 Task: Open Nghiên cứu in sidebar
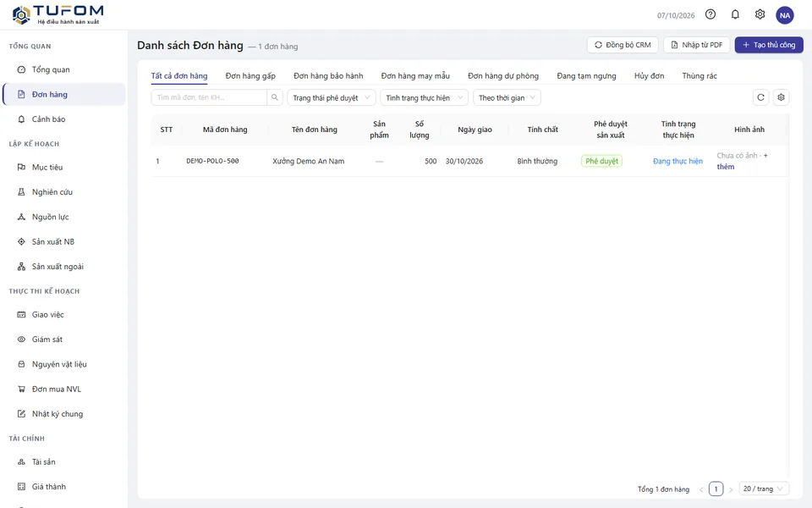pos(64,192)
